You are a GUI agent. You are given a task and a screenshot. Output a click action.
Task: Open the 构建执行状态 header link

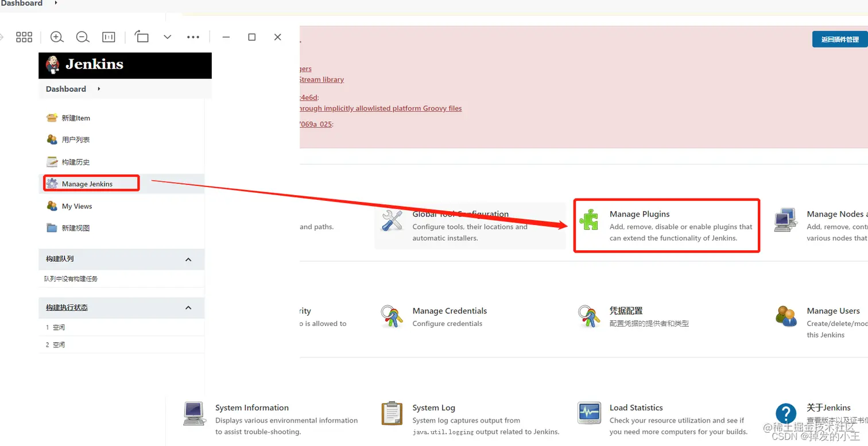(67, 308)
